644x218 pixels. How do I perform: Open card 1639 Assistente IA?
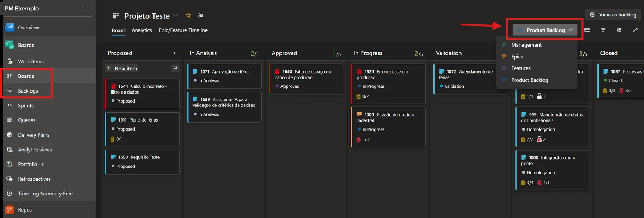[x=224, y=107]
